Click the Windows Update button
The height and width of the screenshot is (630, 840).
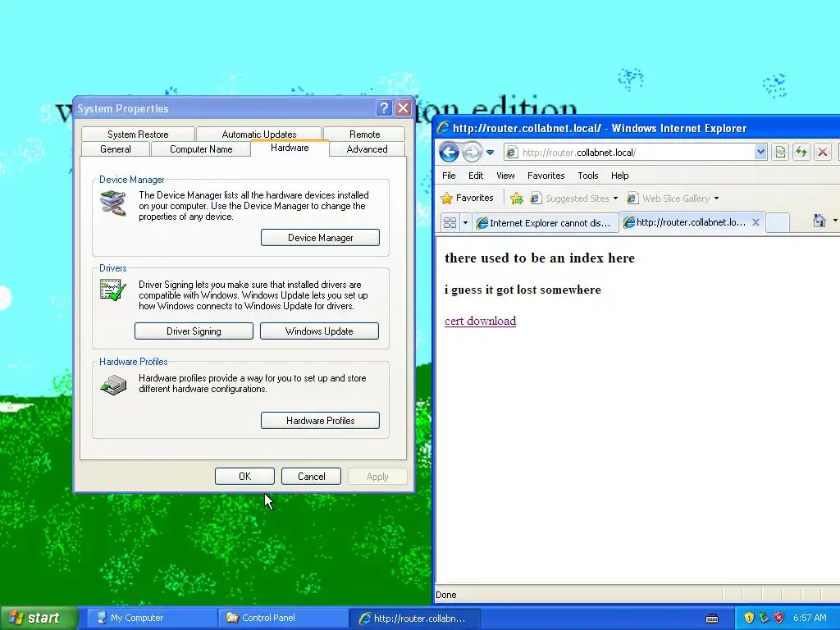[319, 331]
